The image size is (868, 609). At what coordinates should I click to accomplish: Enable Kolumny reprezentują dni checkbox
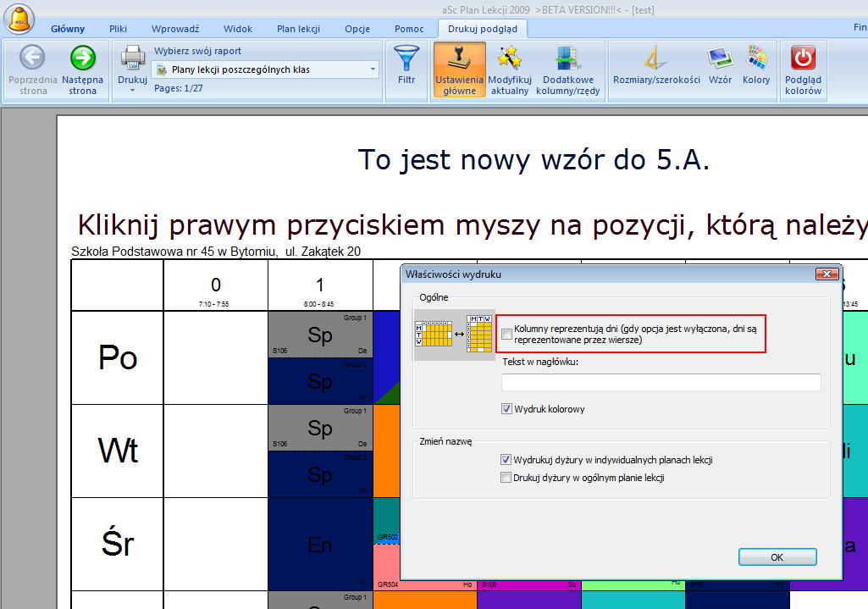(x=506, y=334)
